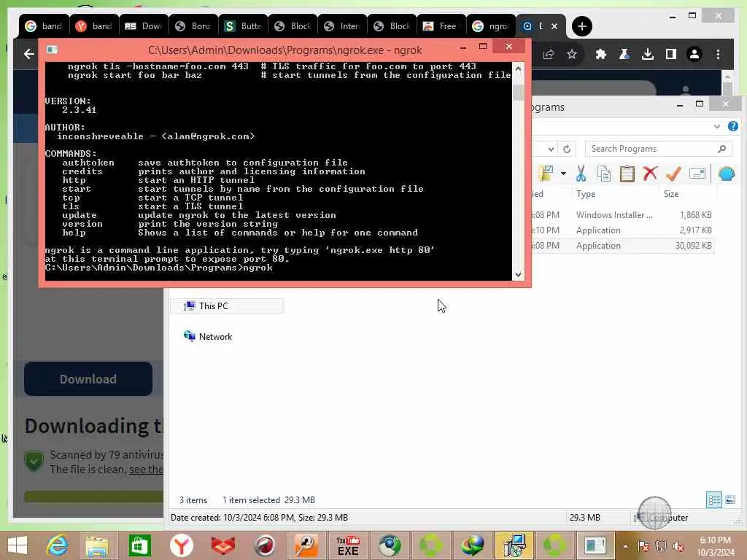Click the orange checkmark Properties icon
The image size is (747, 560).
(673, 174)
